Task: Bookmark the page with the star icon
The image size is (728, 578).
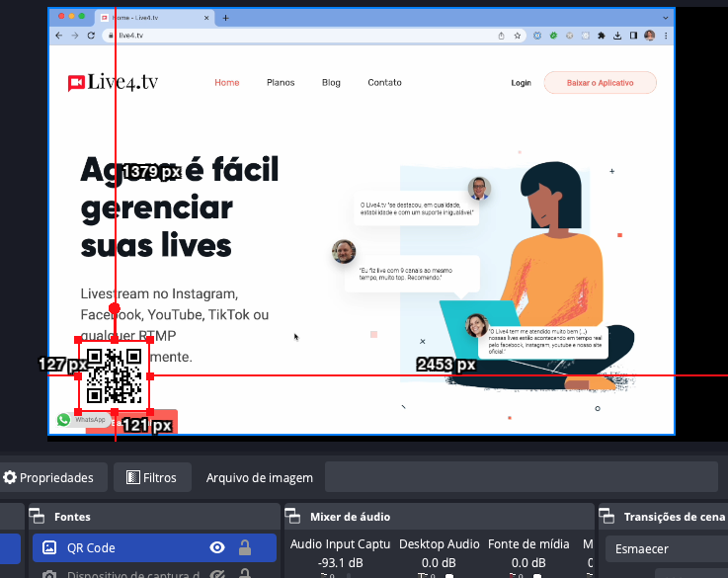Action: tap(518, 36)
